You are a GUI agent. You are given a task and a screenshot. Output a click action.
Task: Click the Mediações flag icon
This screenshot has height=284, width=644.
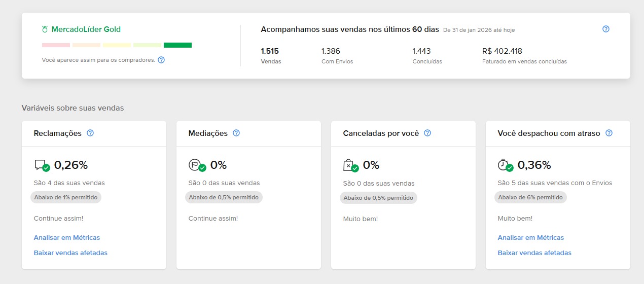pyautogui.click(x=195, y=165)
